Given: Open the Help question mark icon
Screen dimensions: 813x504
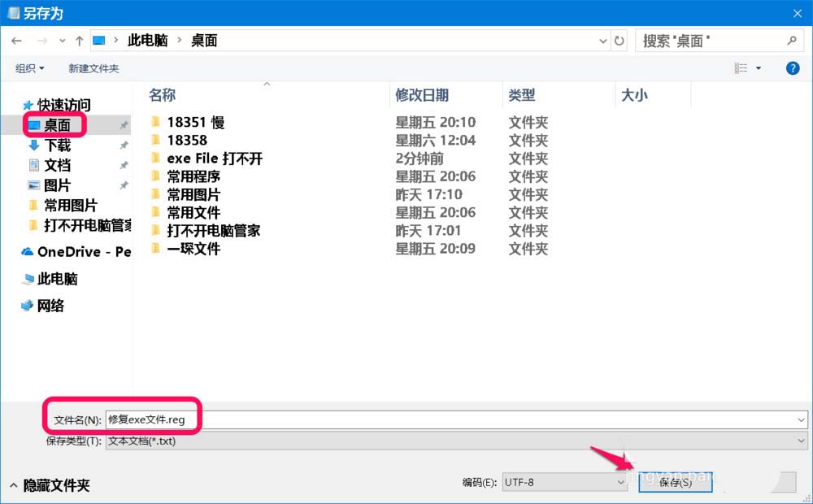Looking at the screenshot, I should [793, 67].
